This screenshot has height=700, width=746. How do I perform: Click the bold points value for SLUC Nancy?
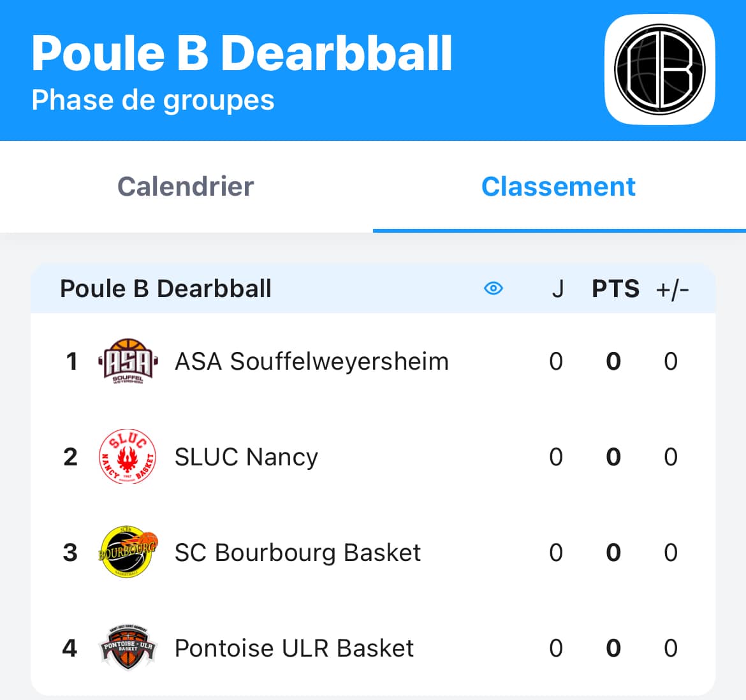(x=613, y=457)
